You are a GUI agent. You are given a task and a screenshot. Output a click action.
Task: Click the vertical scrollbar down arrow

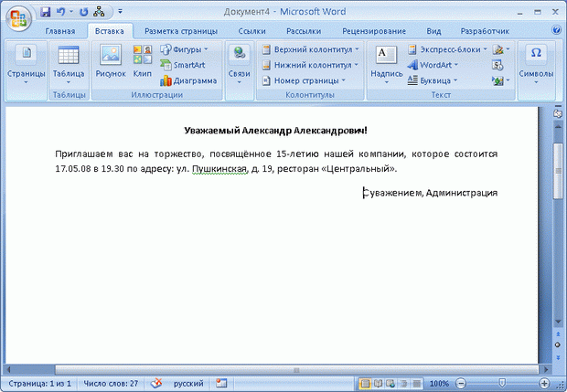click(x=558, y=322)
